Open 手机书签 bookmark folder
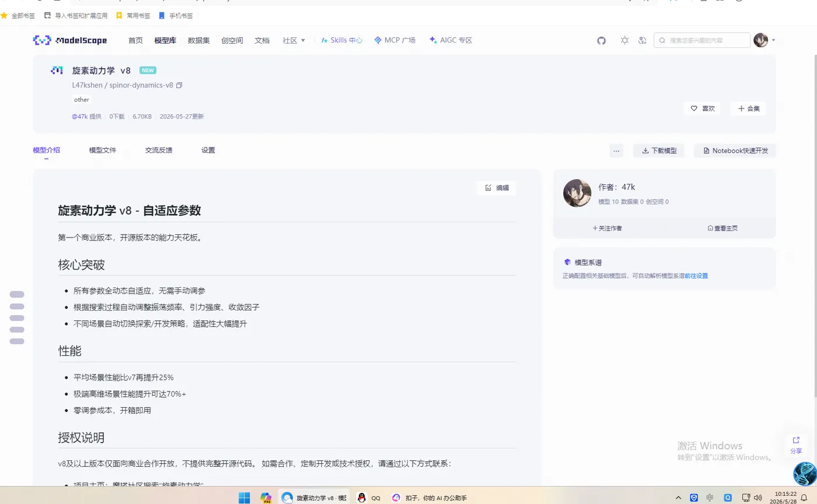 176,16
